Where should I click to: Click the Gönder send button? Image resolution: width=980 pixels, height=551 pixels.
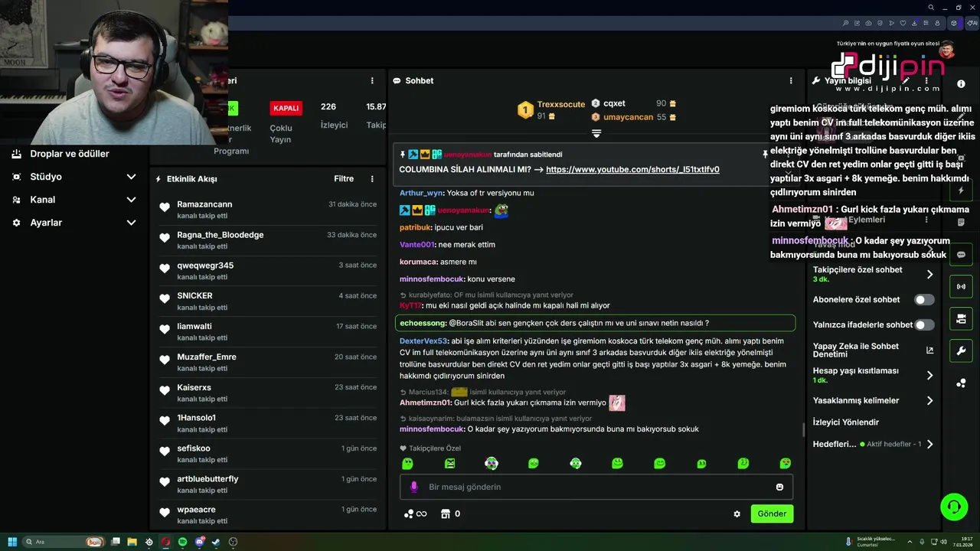(x=772, y=514)
